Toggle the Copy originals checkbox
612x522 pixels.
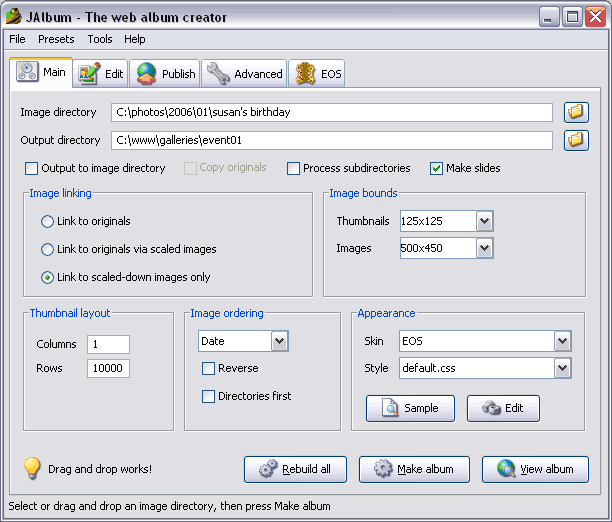tap(190, 168)
